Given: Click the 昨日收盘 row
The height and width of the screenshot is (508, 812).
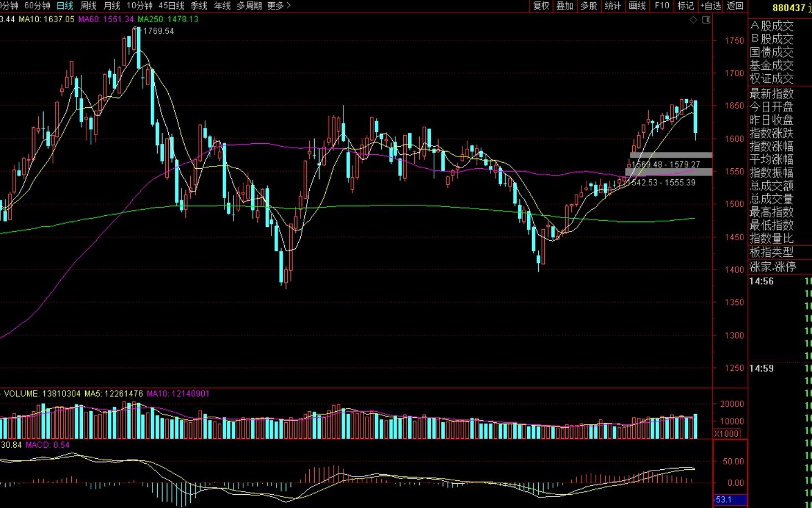Looking at the screenshot, I should 772,120.
